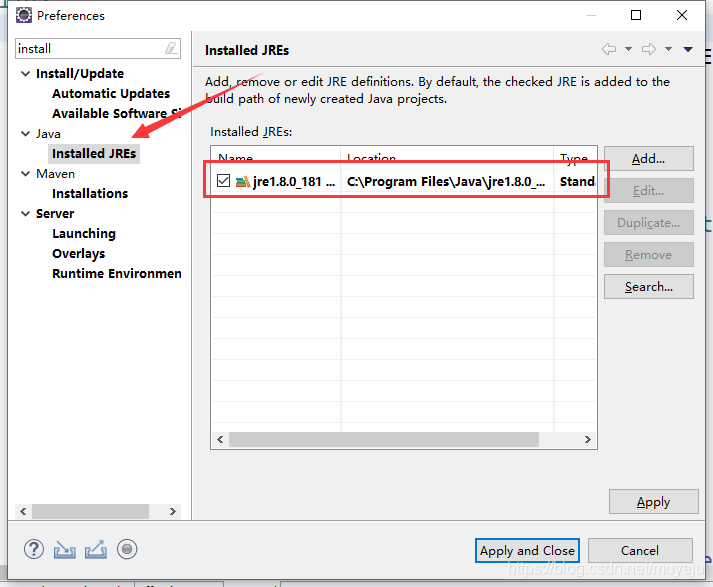
Task: Click the JRE table scroll left arrow
Action: 221,439
